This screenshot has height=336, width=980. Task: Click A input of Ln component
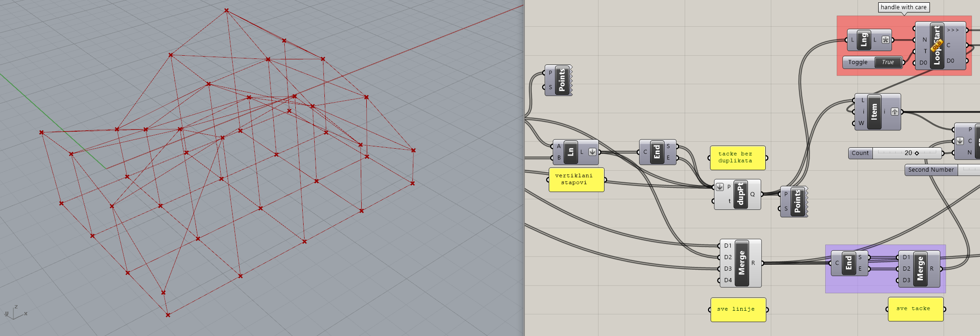click(x=558, y=146)
